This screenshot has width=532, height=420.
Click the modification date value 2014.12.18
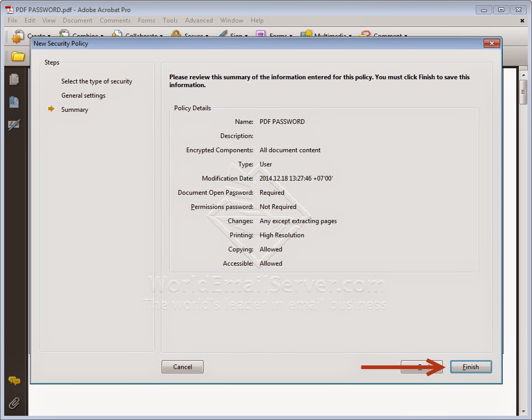tap(296, 178)
